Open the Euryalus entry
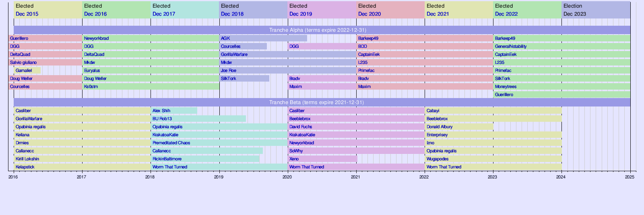Image resolution: width=644 pixels, height=215 pixels. coord(92,71)
